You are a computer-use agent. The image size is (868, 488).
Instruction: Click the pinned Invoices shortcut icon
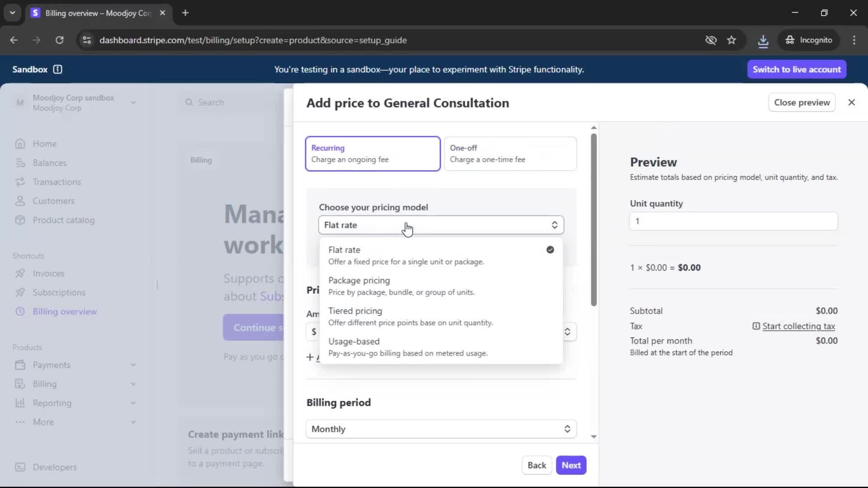[x=20, y=273]
